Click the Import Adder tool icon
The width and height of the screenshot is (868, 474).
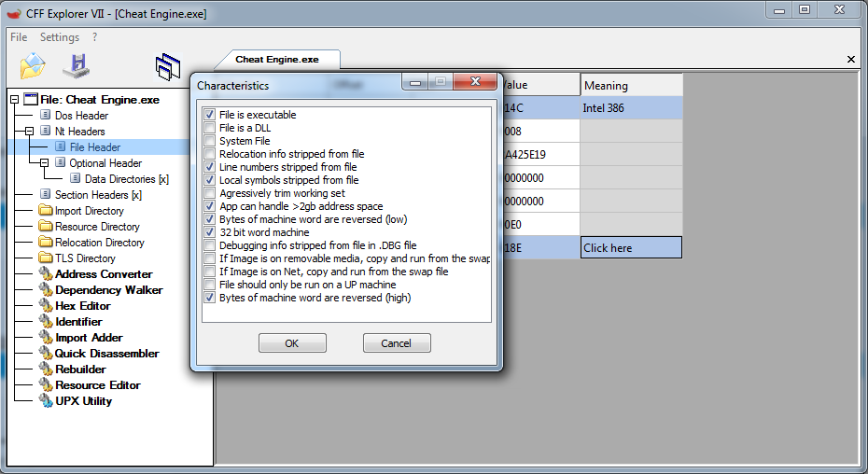[46, 337]
